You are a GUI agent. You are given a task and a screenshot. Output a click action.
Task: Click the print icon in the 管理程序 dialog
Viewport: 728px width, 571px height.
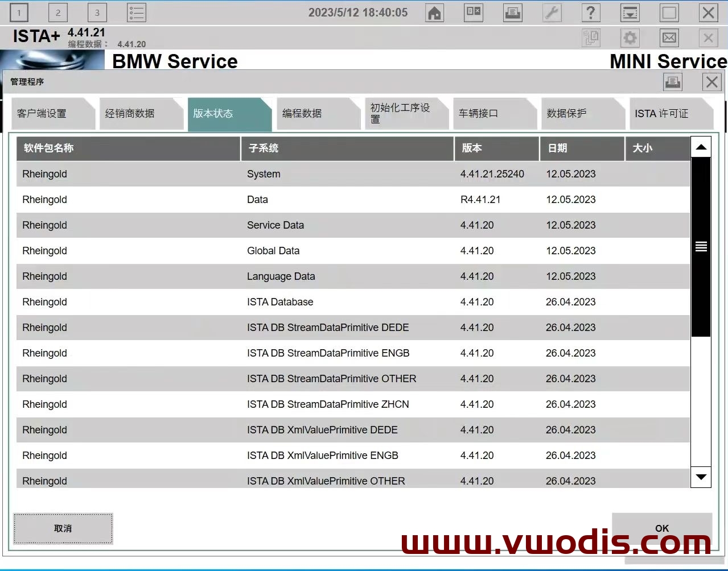click(x=673, y=82)
